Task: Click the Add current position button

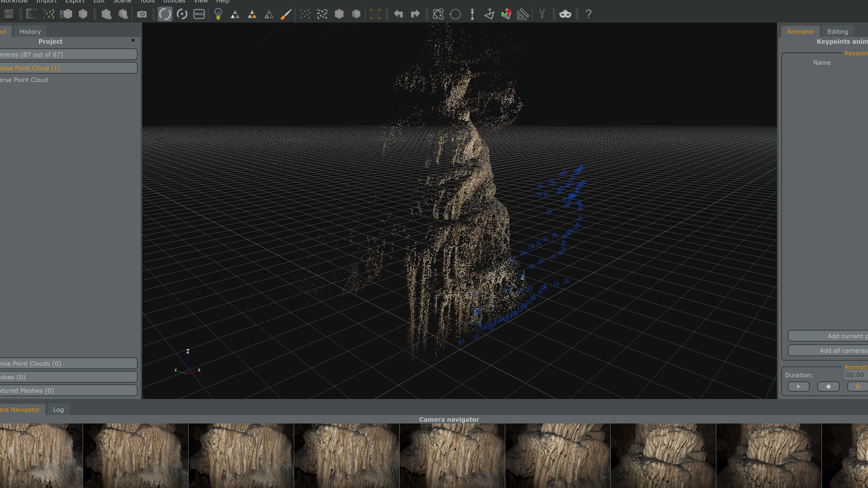Action: pyautogui.click(x=828, y=336)
